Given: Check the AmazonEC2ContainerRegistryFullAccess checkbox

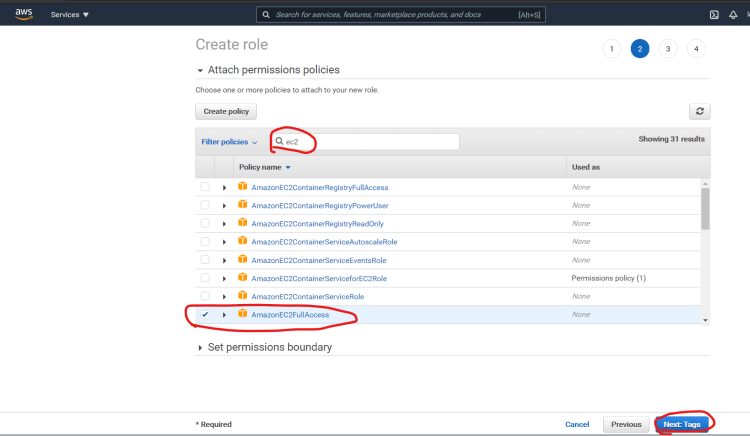Looking at the screenshot, I should coord(205,187).
